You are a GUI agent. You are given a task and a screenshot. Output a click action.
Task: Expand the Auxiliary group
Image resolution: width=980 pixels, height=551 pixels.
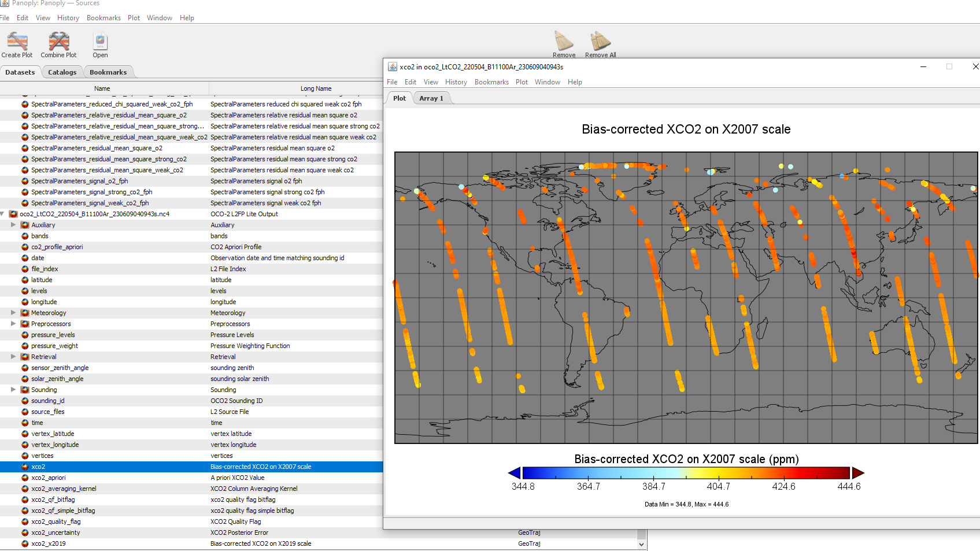click(13, 225)
